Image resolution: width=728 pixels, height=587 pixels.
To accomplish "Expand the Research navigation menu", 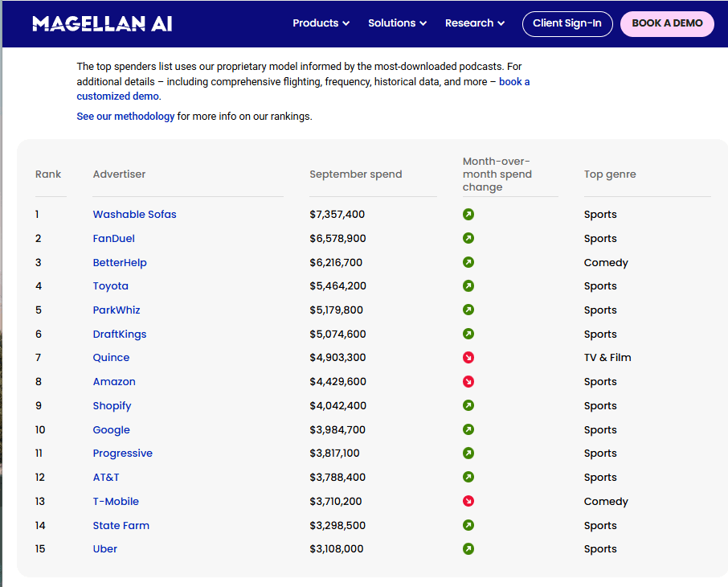I will tap(474, 23).
